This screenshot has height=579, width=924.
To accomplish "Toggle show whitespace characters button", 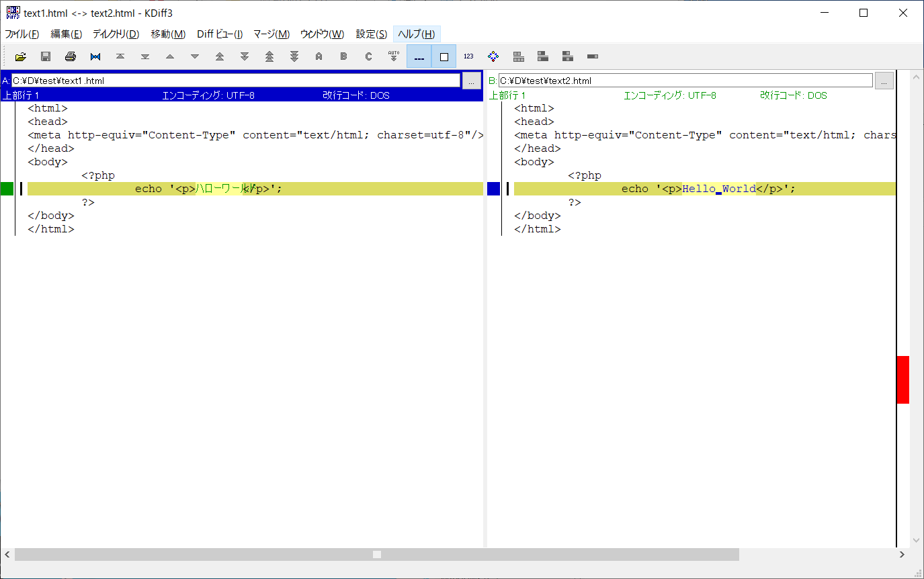I will 419,56.
